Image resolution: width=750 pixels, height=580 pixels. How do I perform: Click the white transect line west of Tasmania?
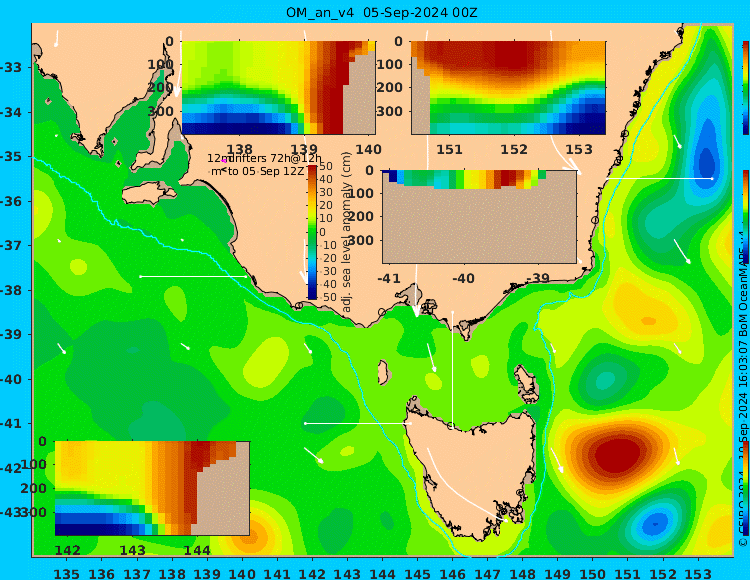358,423
